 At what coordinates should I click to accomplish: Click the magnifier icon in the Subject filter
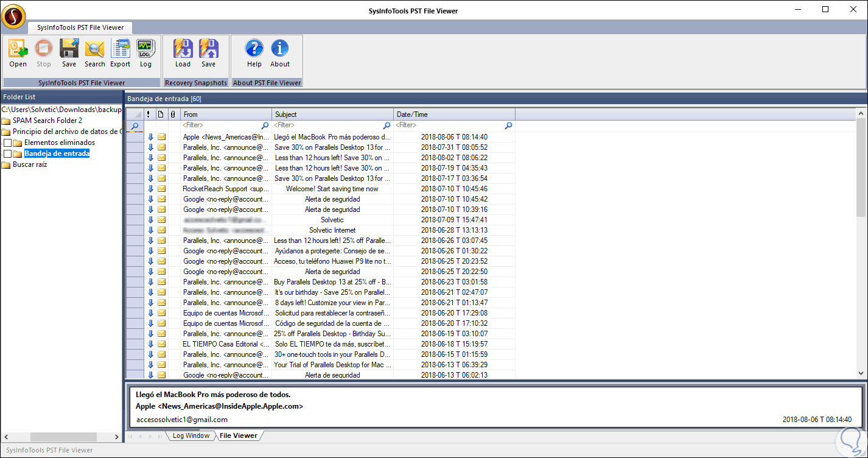coord(387,125)
